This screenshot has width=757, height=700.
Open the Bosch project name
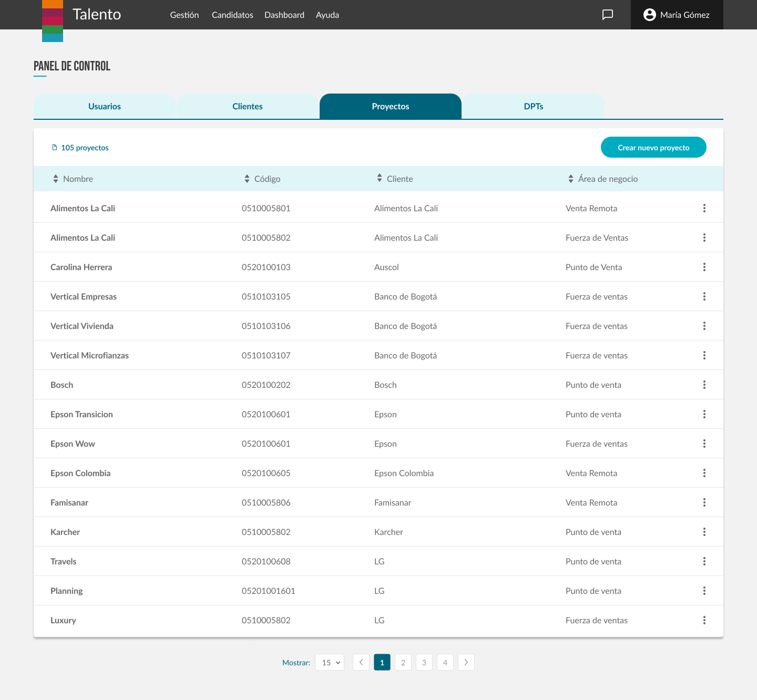coord(62,385)
